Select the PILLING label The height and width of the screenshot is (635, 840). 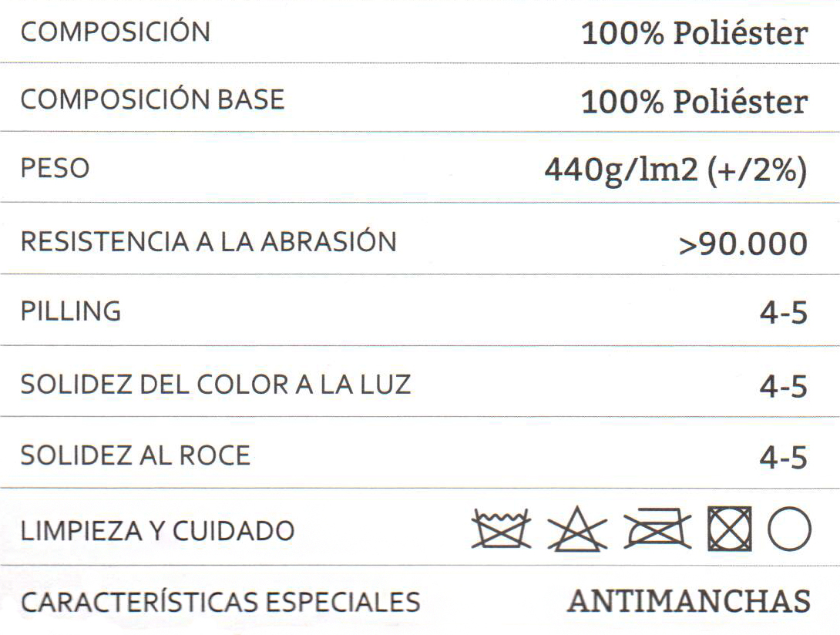coord(71,311)
